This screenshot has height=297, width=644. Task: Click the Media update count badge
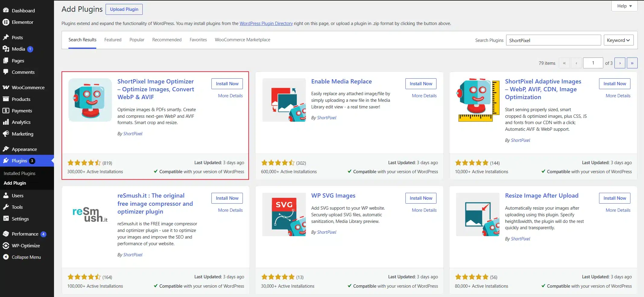(x=30, y=49)
